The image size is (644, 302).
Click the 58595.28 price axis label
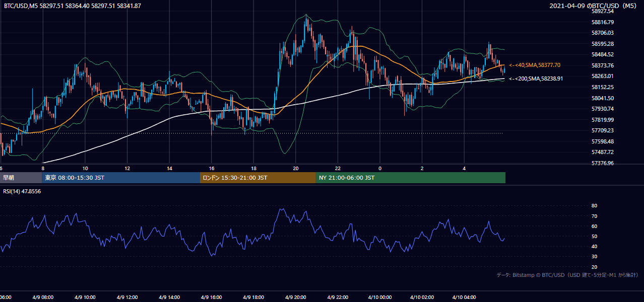click(x=602, y=44)
